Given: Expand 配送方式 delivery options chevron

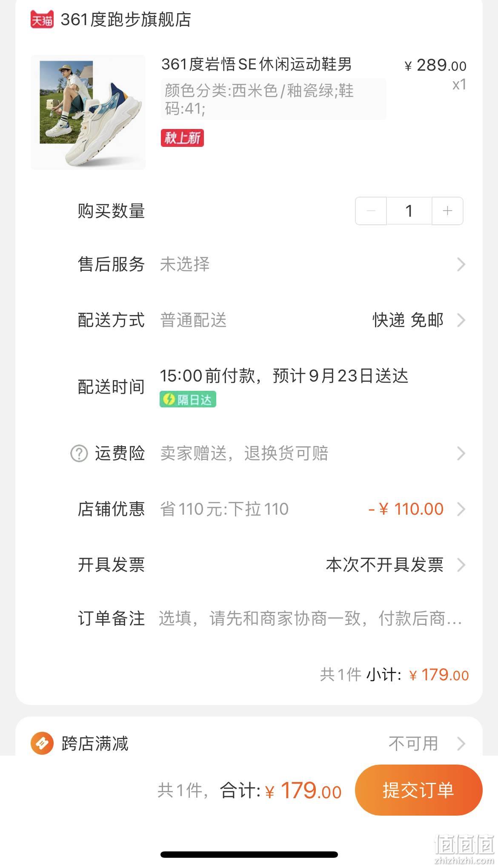Looking at the screenshot, I should point(461,320).
